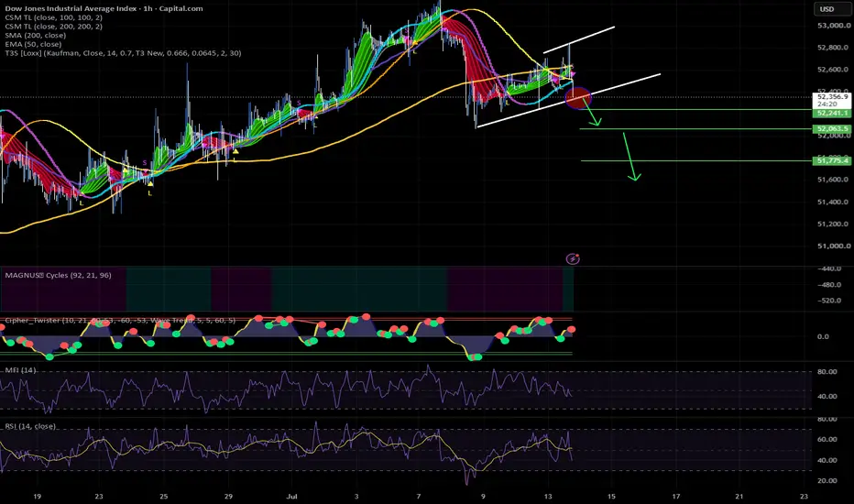Select the upper white channel trend line
The image size is (854, 504).
click(x=579, y=39)
